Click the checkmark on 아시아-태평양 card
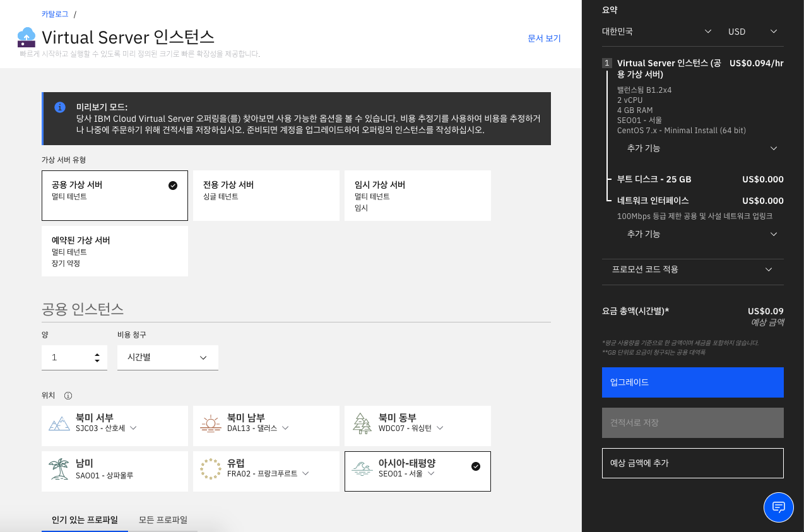Viewport: 804px width, 532px height. (x=476, y=466)
